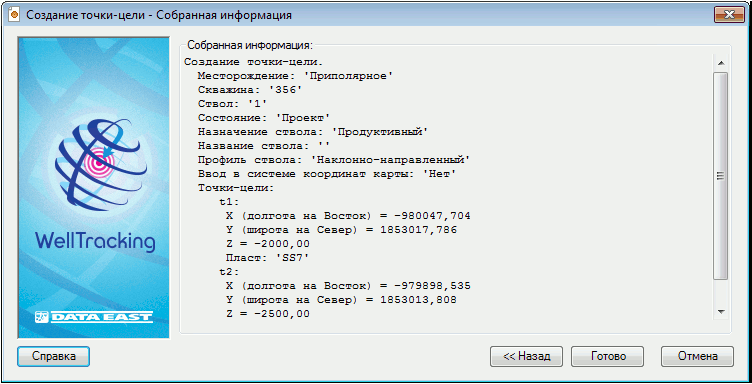Click the Профиль ствола 'Наклонно-направленный' line
The width and height of the screenshot is (752, 384).
click(x=335, y=160)
